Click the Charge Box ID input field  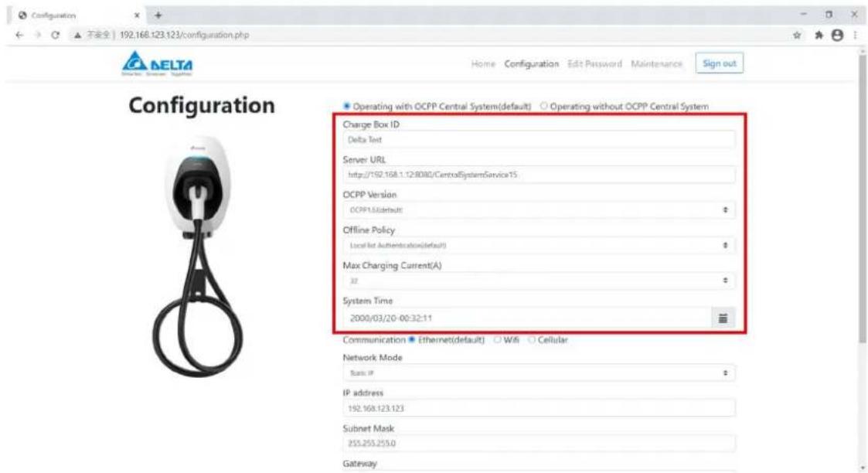coord(539,140)
